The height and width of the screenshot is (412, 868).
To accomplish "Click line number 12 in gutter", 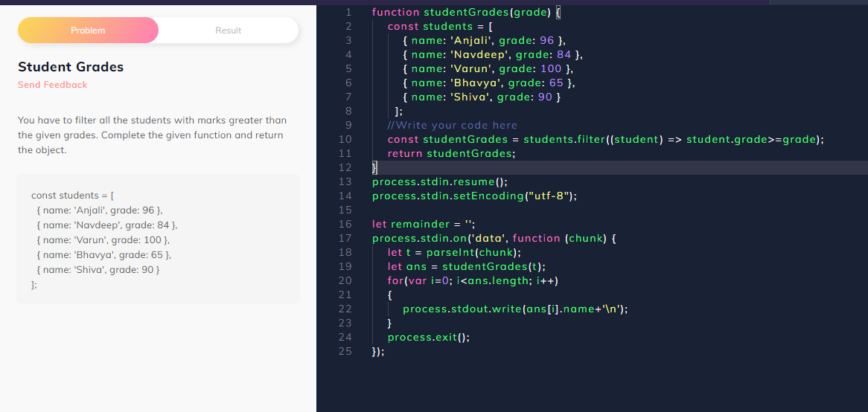I will coord(345,167).
